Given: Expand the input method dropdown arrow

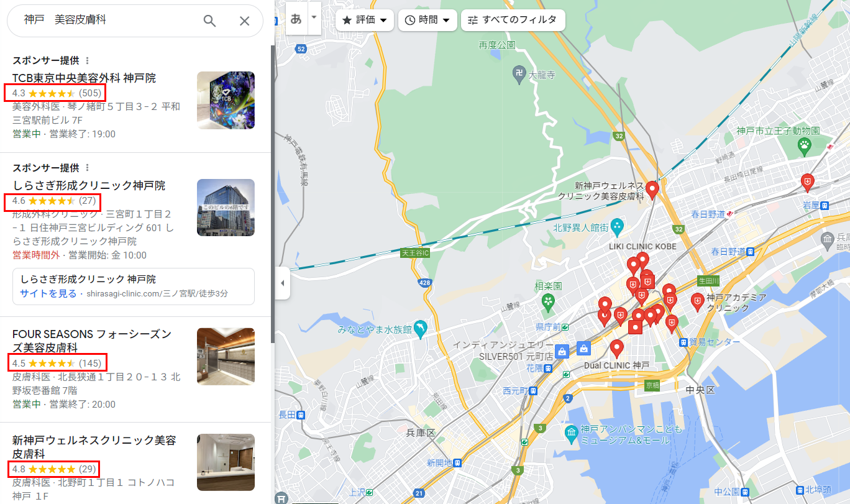Looking at the screenshot, I should click(314, 17).
